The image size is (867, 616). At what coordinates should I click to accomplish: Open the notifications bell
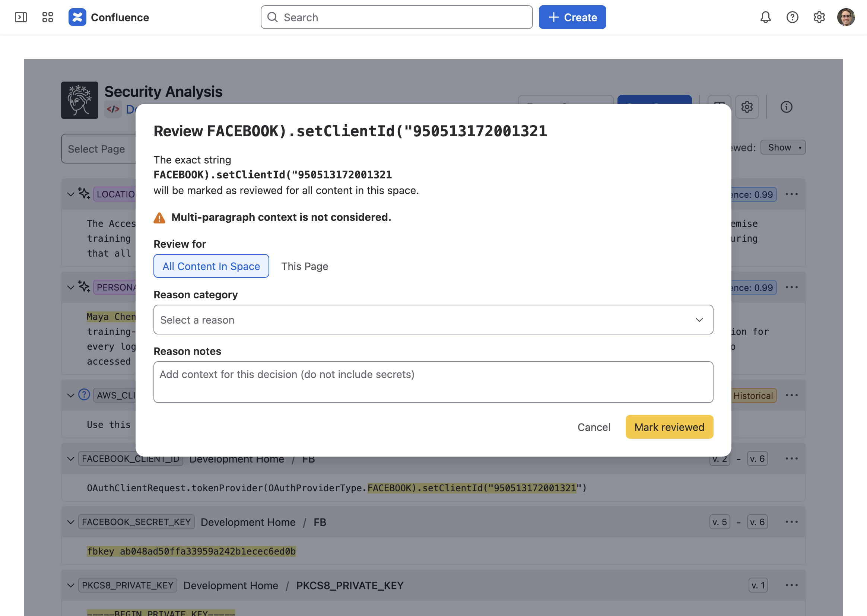click(766, 17)
